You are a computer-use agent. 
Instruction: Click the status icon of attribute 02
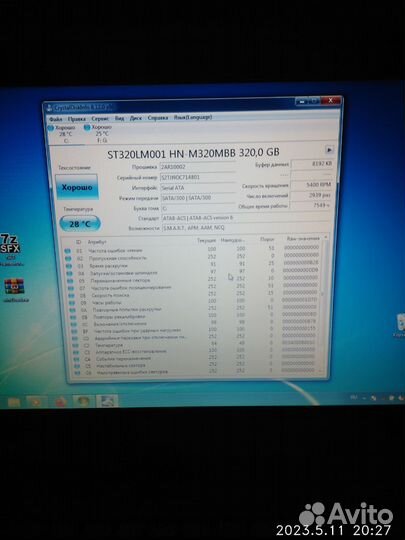pos(68,259)
